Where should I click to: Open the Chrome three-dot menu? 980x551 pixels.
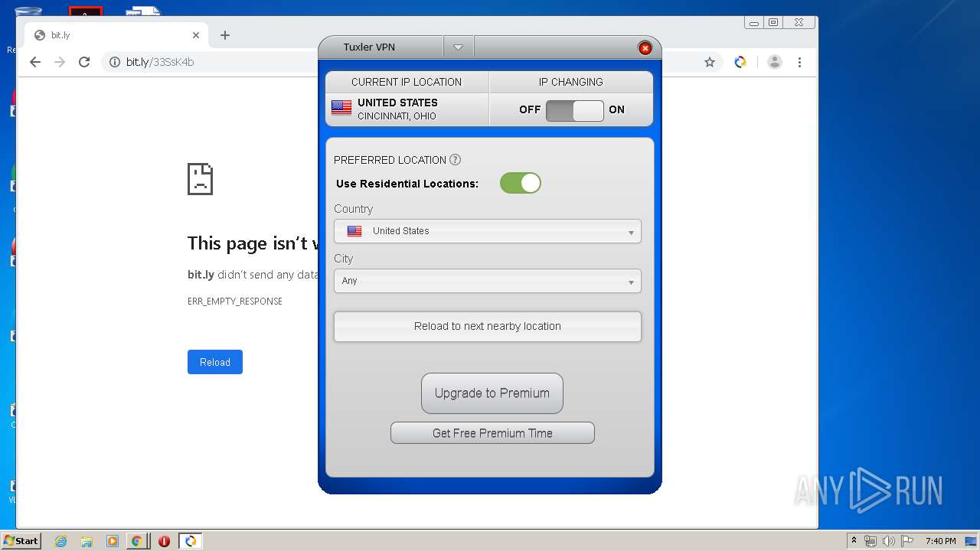point(799,62)
